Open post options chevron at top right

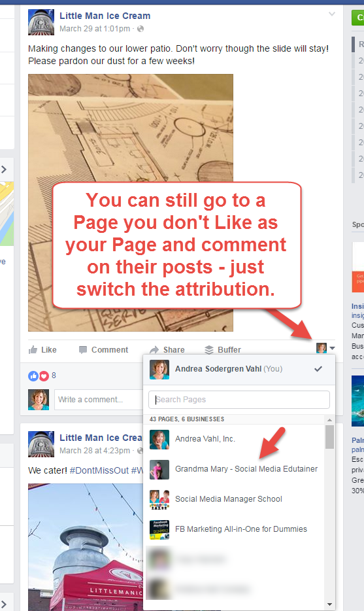click(x=332, y=14)
